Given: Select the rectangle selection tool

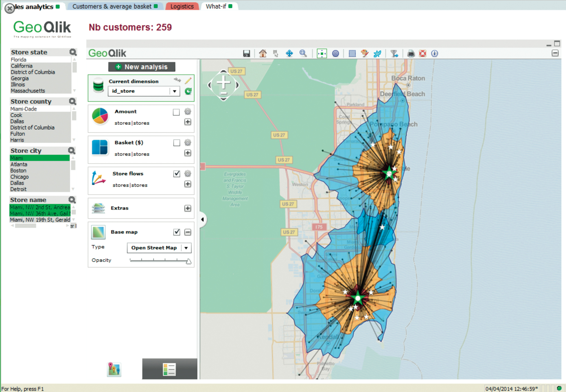Looking at the screenshot, I should tap(352, 54).
